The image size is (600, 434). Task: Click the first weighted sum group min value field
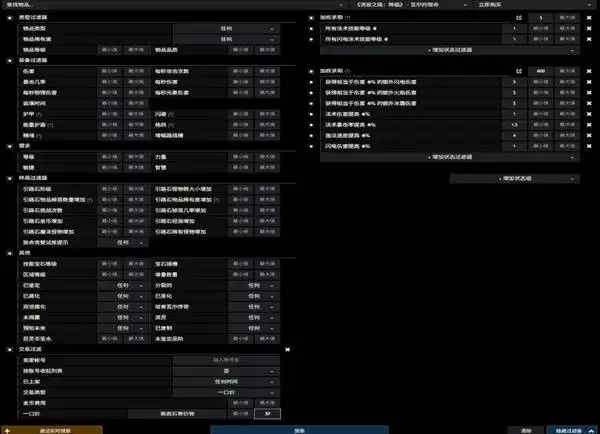541,18
